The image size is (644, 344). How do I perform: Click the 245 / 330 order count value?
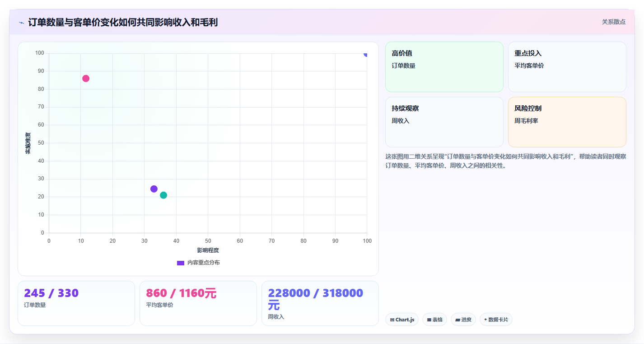tap(51, 293)
